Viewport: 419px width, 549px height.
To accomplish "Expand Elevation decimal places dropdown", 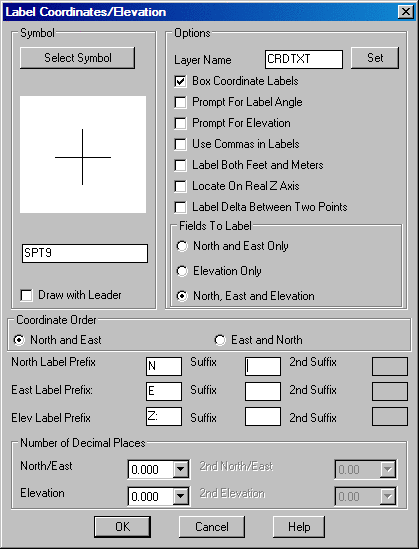I will 181,496.
